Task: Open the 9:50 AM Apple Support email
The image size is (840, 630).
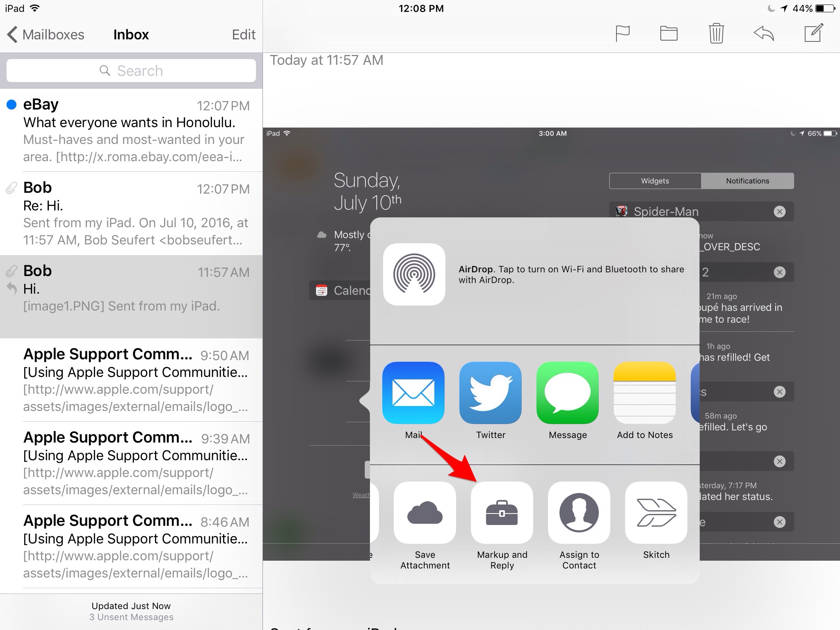Action: (x=131, y=380)
